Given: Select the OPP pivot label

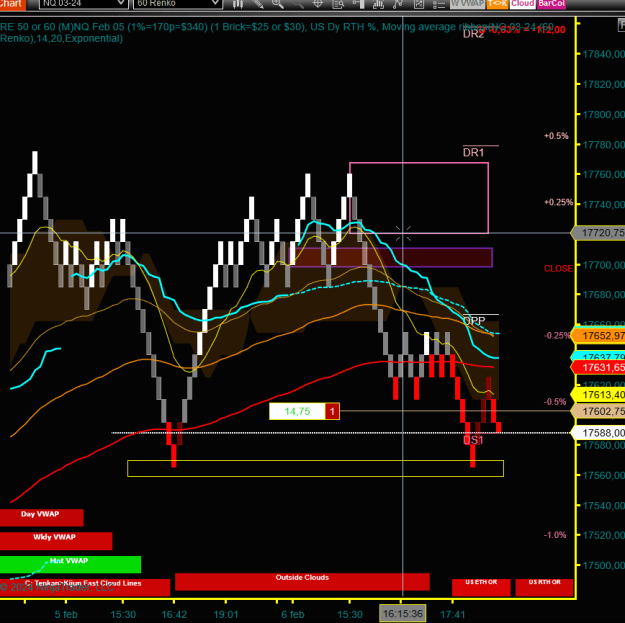Looking at the screenshot, I should (474, 321).
